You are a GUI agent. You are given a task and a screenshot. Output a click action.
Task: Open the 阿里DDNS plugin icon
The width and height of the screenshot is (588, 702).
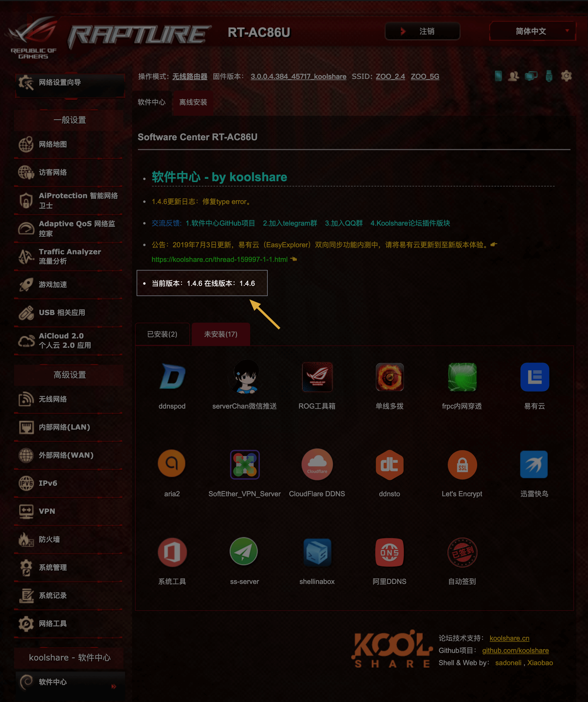tap(390, 552)
